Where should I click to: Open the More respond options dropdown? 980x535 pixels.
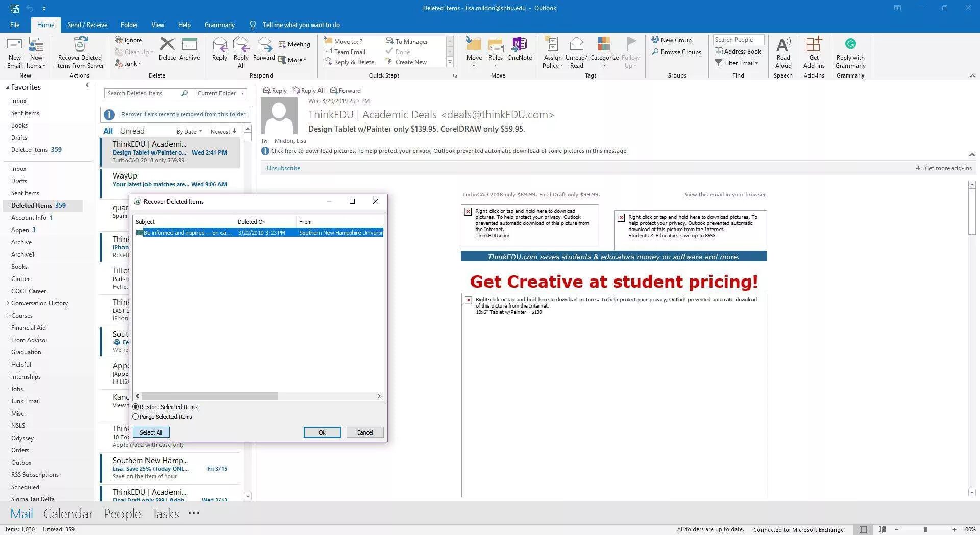pyautogui.click(x=292, y=60)
